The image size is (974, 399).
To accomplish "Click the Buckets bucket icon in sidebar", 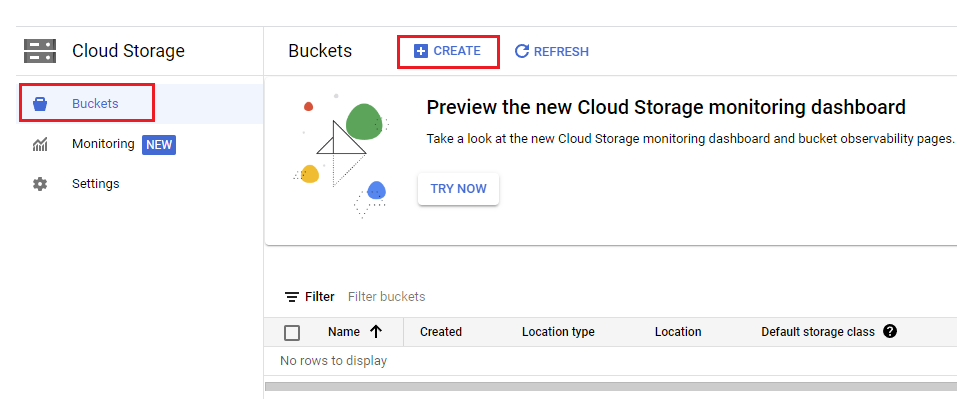I will pos(40,104).
